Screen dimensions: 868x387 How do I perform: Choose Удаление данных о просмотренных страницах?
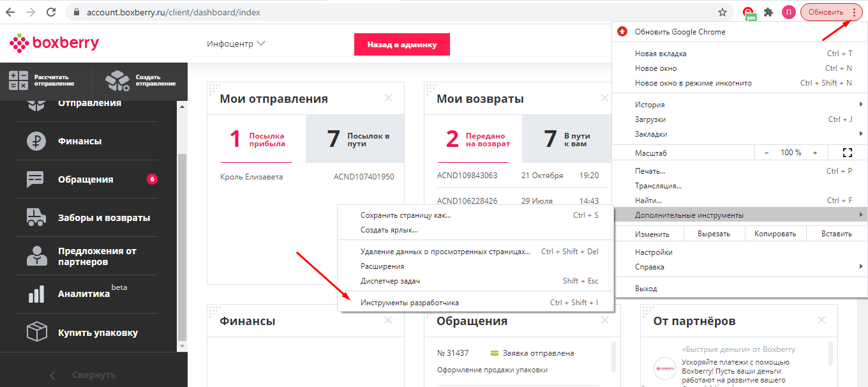click(x=475, y=252)
